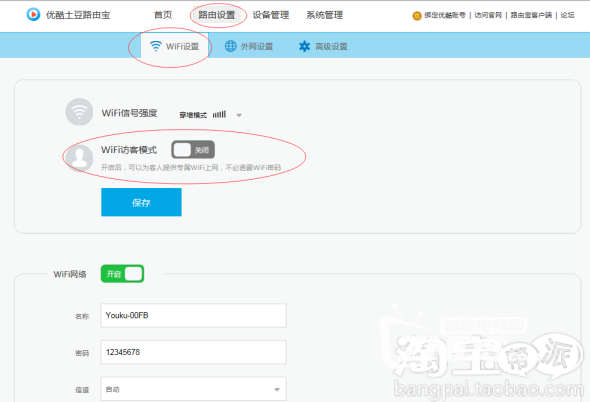Open the 绑定优酷账号 link

445,15
